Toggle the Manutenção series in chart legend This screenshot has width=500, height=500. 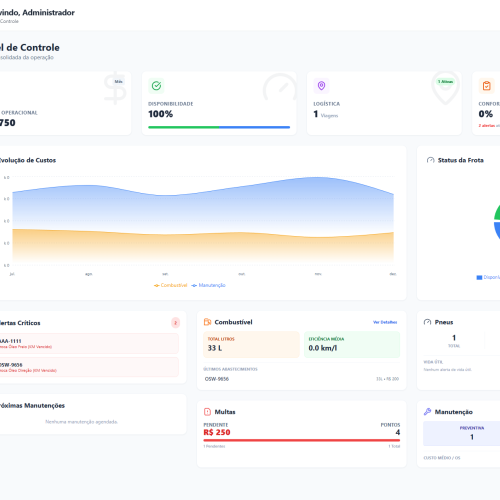tap(209, 285)
